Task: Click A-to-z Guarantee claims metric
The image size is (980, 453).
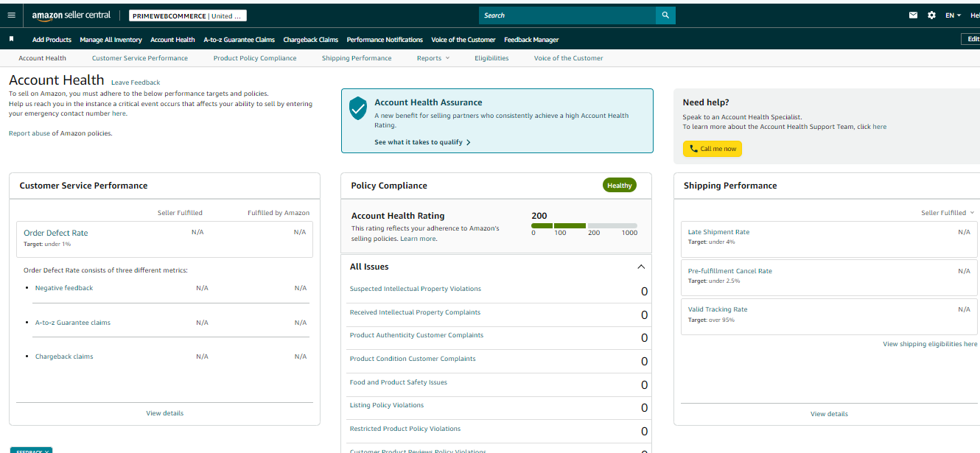Action: click(x=73, y=323)
